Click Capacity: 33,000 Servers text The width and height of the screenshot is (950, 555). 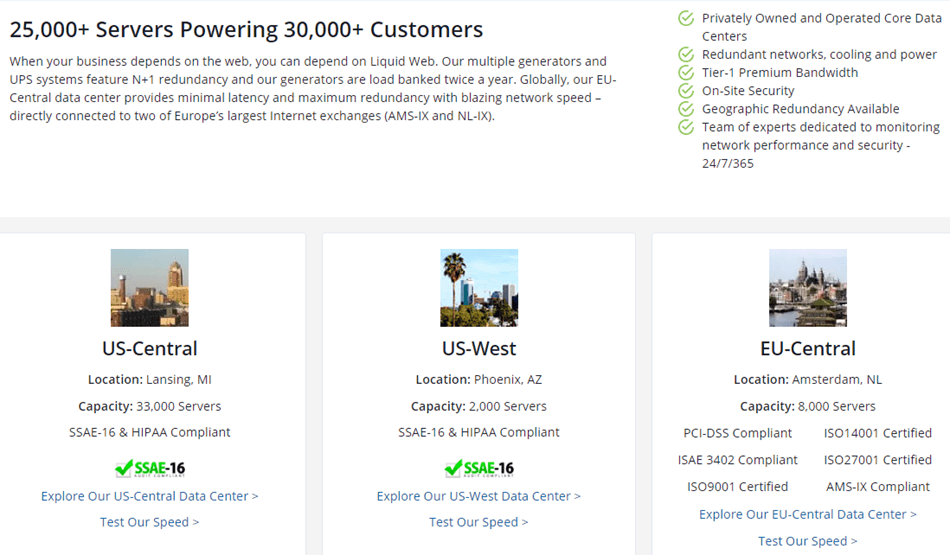coord(150,407)
